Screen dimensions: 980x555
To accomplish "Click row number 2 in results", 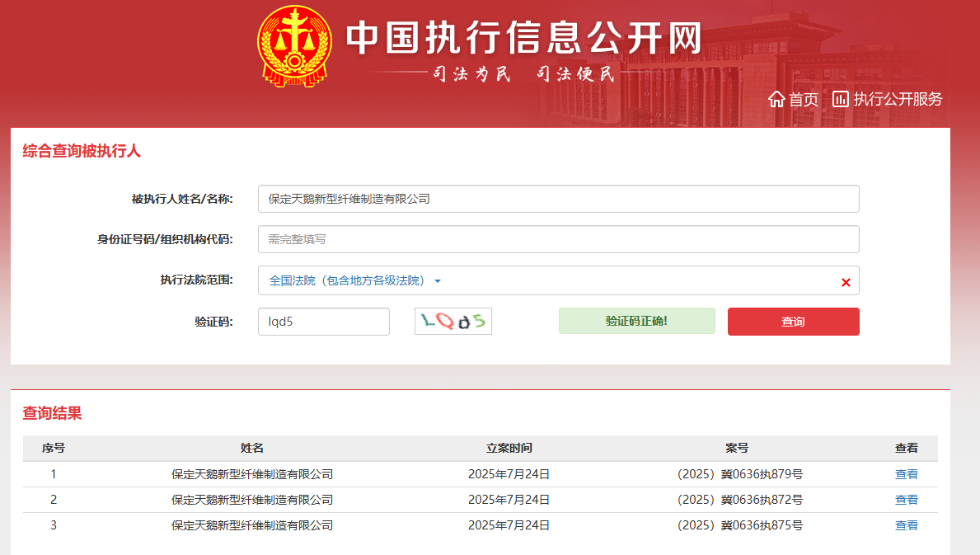I will pos(54,500).
